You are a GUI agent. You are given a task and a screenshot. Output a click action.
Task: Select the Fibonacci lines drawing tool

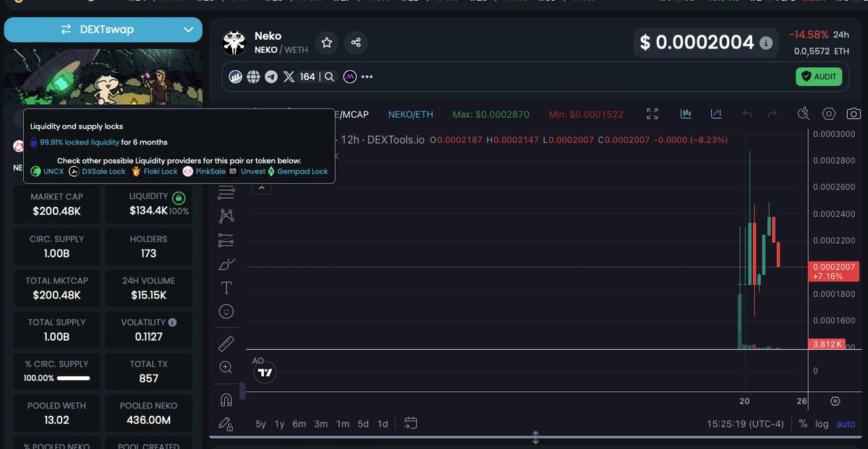click(x=226, y=192)
